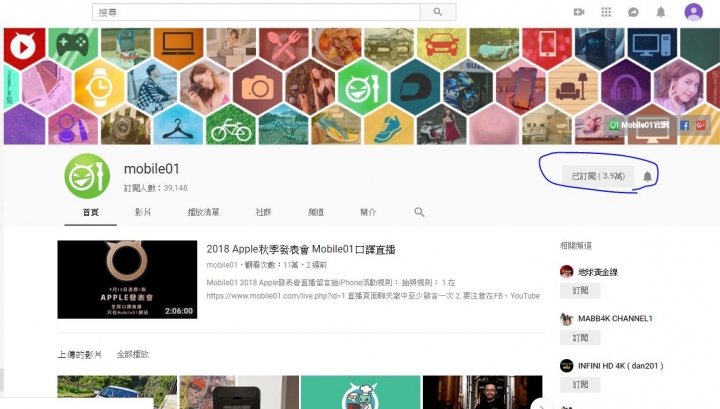Open the 地球黃金線 channel name
720x409 pixels.
pyautogui.click(x=598, y=272)
